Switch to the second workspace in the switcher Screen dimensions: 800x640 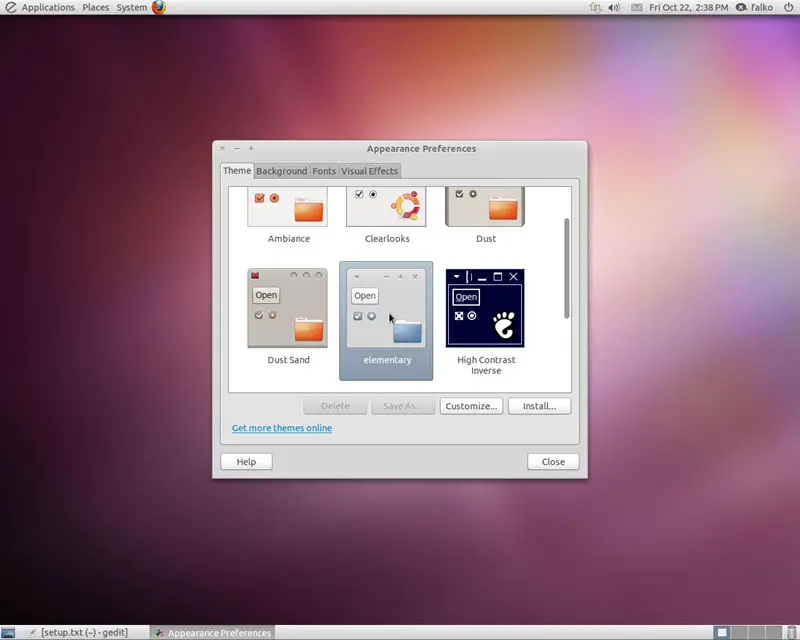[x=739, y=633]
